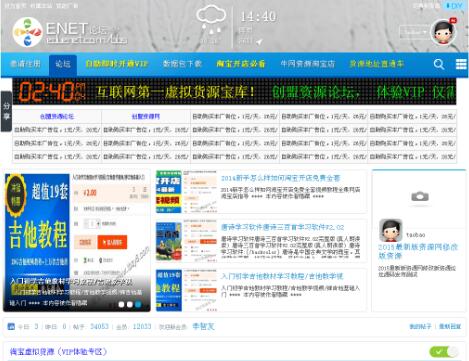Select the second slideshow dot indicator
469x361 pixels.
click(x=130, y=304)
